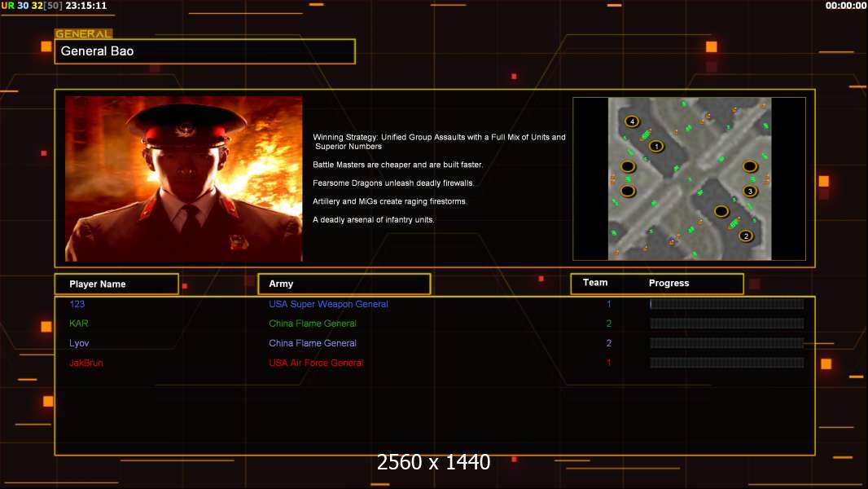Image resolution: width=868 pixels, height=489 pixels.
Task: Click the Progress column label
Action: 669,283
